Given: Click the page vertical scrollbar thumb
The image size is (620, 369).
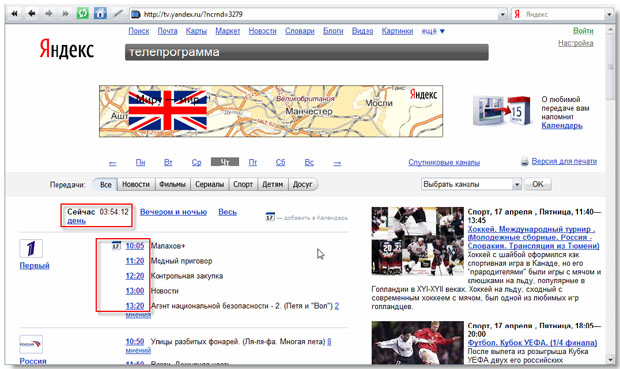Looking at the screenshot, I should tap(610, 67).
